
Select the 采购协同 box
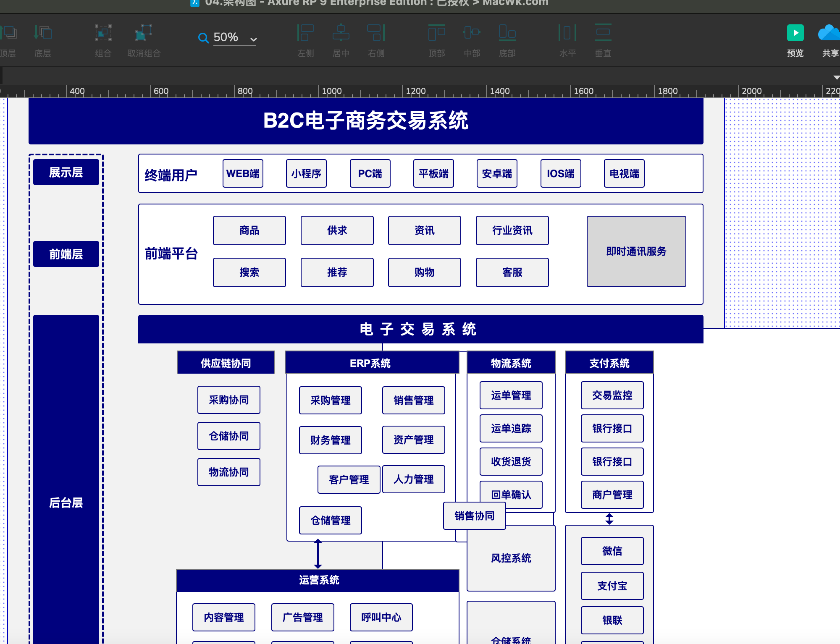pos(229,400)
